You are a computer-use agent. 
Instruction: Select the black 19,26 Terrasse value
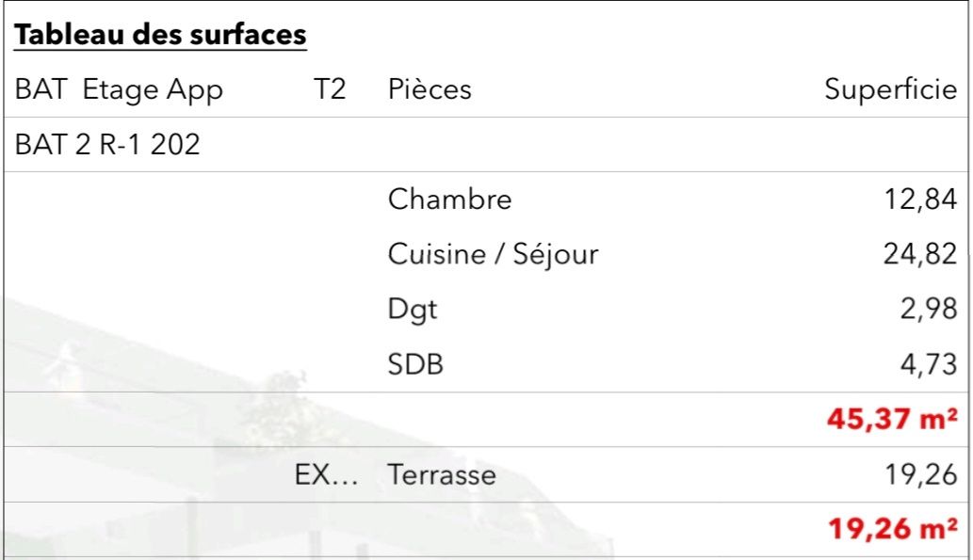click(x=922, y=475)
